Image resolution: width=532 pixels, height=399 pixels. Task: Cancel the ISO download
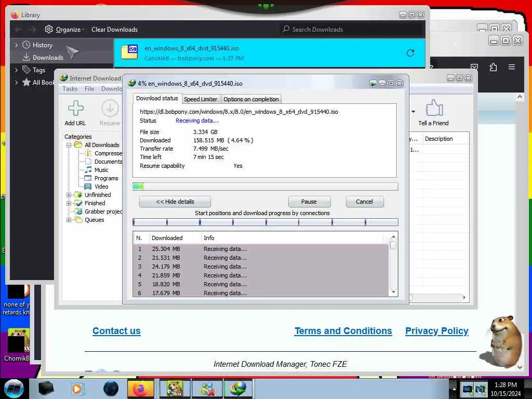364,202
